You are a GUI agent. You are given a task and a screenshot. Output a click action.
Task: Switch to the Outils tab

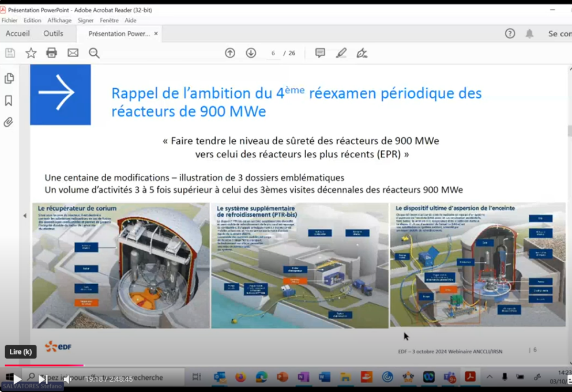click(x=54, y=33)
